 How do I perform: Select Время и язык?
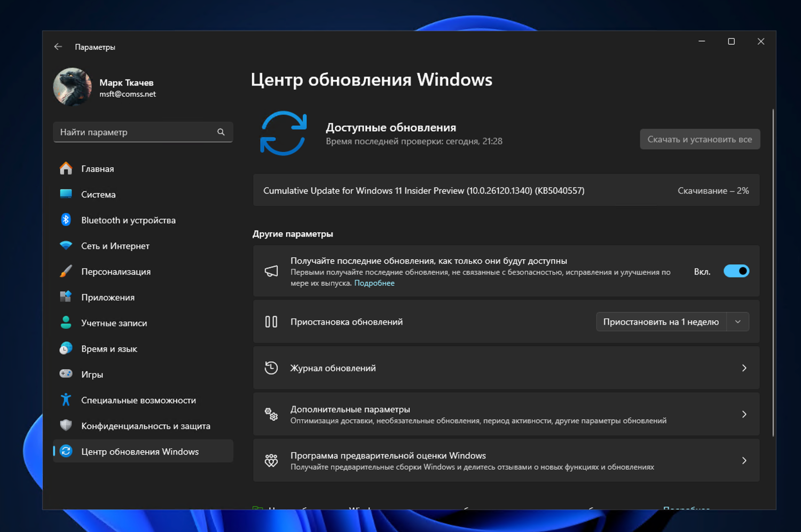(143, 348)
